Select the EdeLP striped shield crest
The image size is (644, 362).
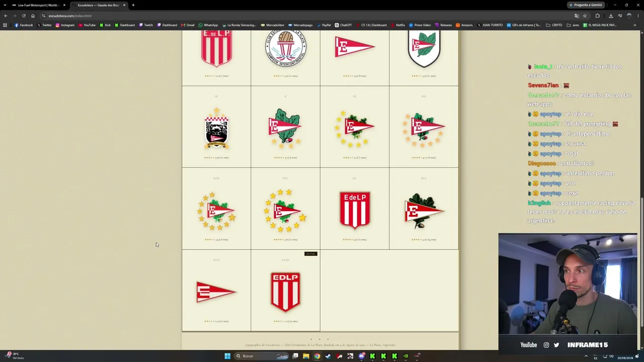355,210
